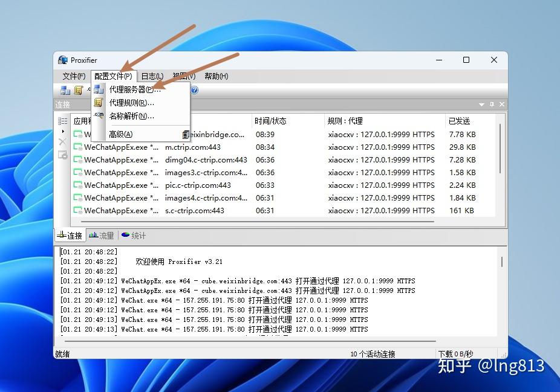
Task: Click the Proxy Servers toolbar icon
Action: point(65,91)
